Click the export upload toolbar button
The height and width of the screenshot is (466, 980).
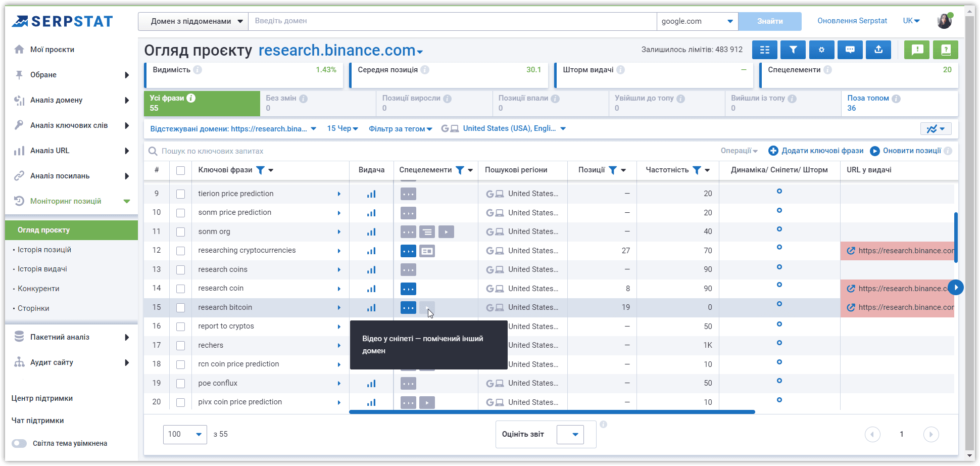tap(878, 50)
